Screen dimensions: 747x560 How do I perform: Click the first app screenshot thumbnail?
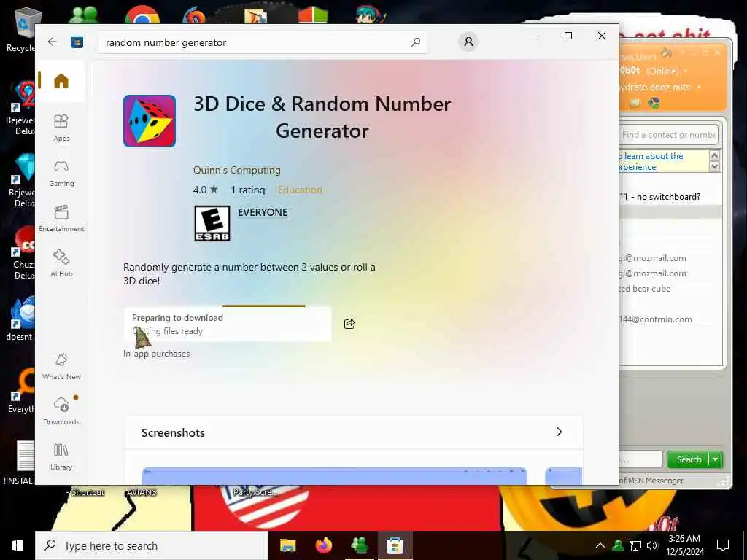click(x=334, y=476)
